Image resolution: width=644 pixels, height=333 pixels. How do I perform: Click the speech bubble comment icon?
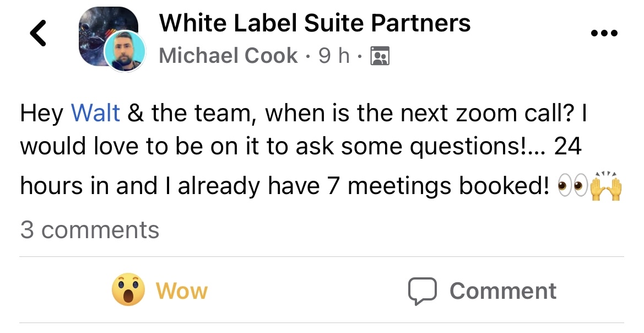coord(422,291)
